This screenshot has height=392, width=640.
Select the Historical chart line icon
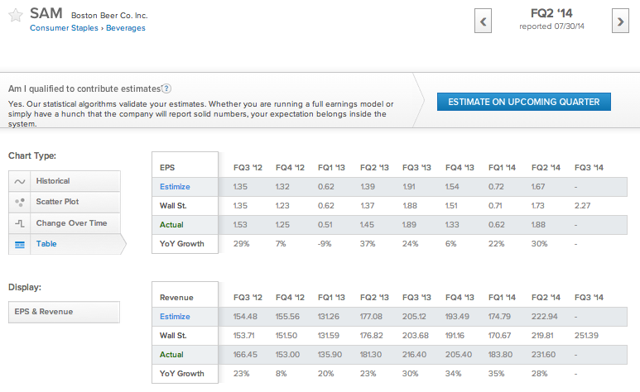20,181
